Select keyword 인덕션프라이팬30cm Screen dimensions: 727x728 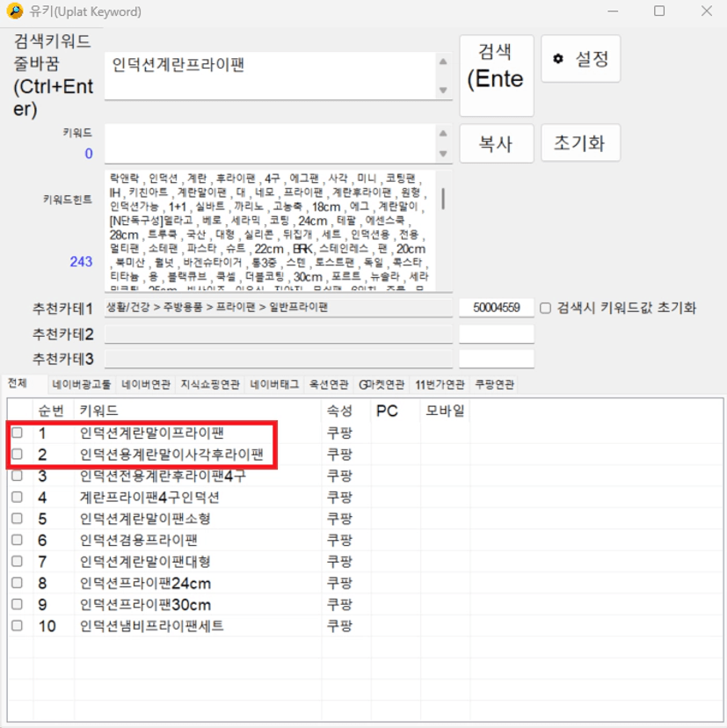[x=145, y=604]
